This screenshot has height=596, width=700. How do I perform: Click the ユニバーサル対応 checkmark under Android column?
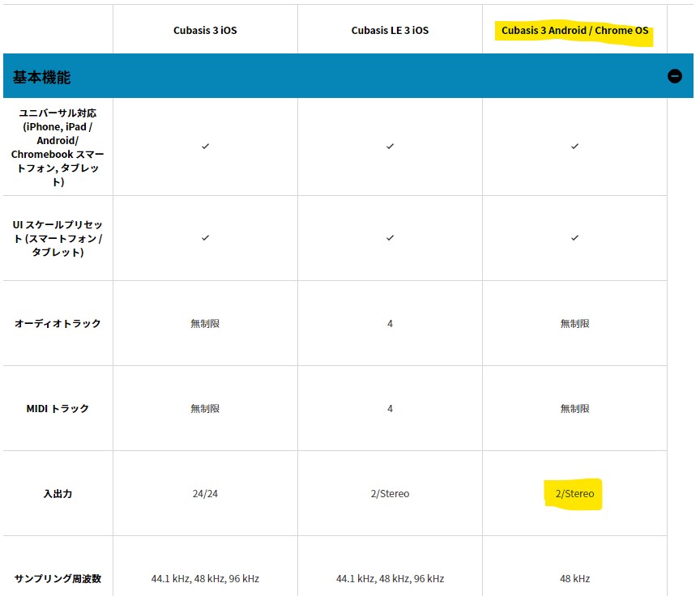pyautogui.click(x=575, y=147)
